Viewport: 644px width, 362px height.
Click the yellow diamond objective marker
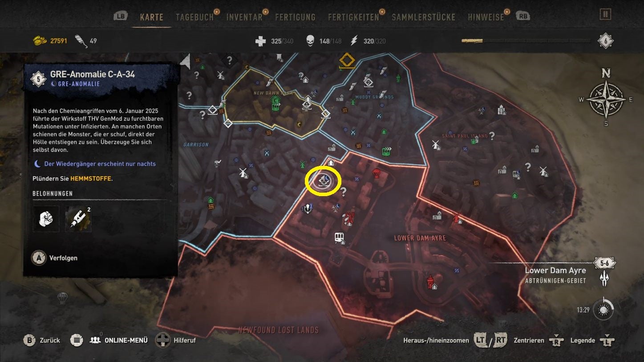point(346,61)
